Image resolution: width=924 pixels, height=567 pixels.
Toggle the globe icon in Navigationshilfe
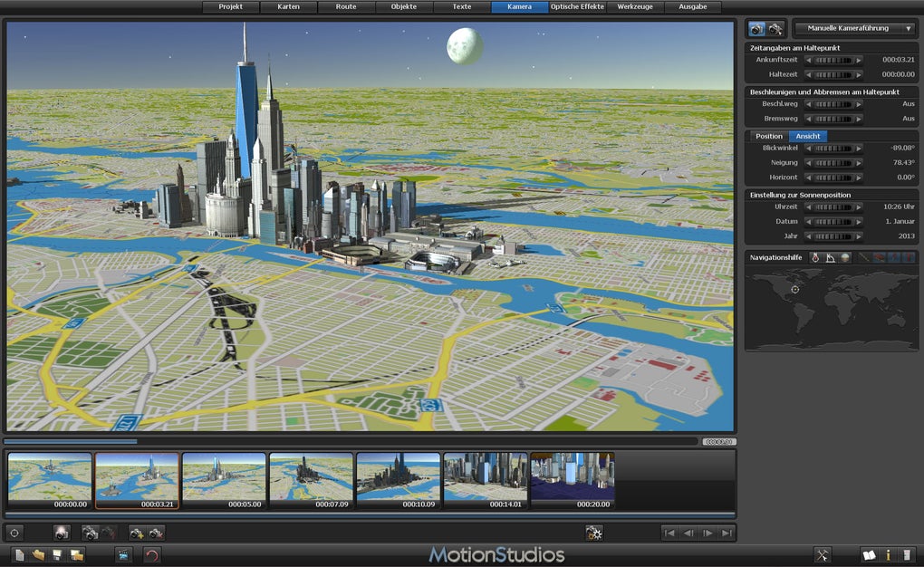pos(844,258)
